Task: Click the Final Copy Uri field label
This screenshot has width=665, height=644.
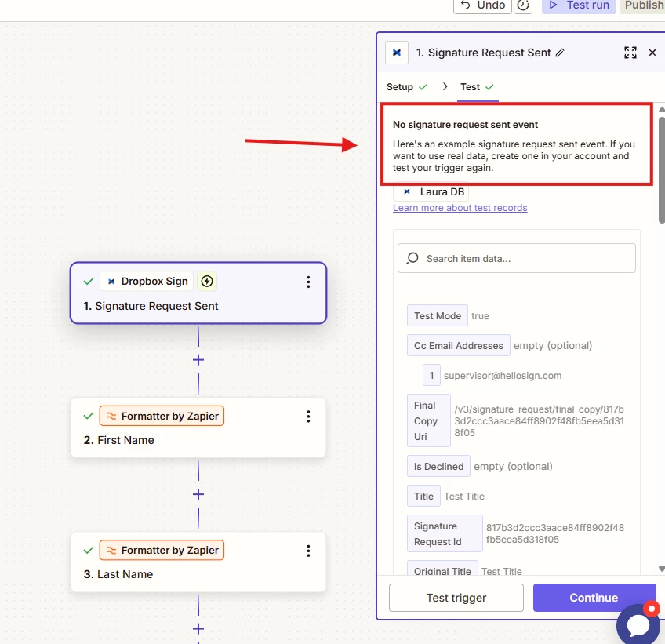Action: [428, 420]
